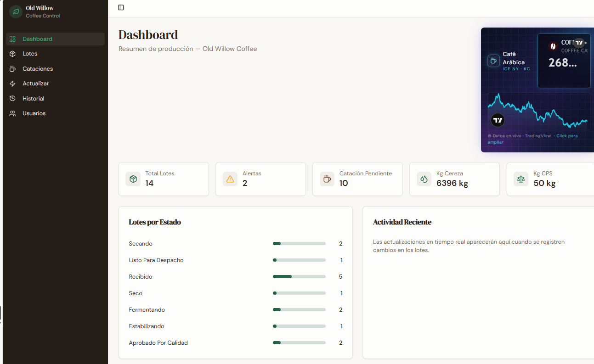Select the Actualizar lightning icon
The width and height of the screenshot is (594, 364).
click(13, 84)
